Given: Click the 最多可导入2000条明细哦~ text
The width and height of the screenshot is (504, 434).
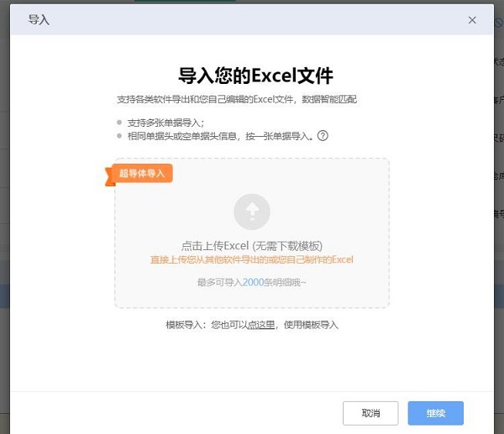Looking at the screenshot, I should 252,282.
